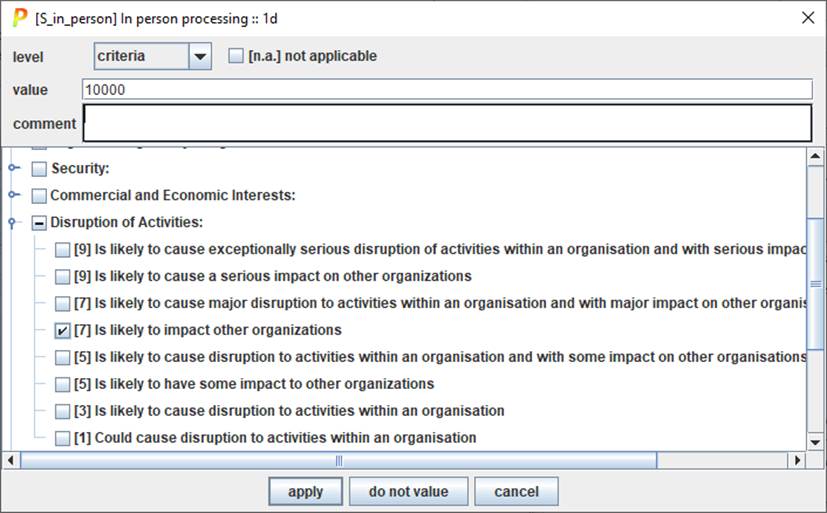Click the vertical scrollbar up arrow

816,157
